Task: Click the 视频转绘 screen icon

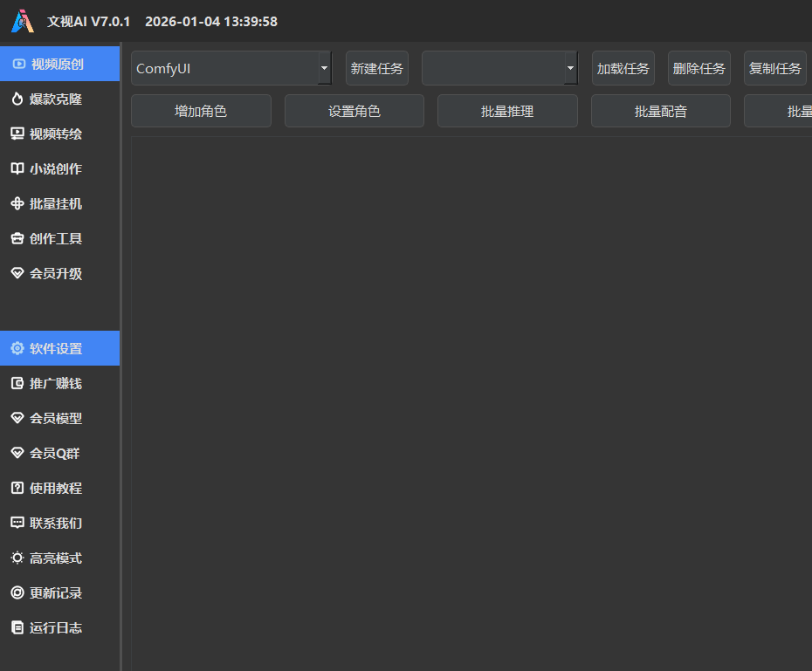Action: (17, 134)
